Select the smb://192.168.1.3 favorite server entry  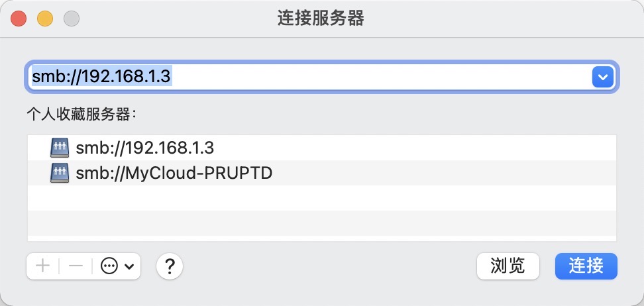(145, 147)
